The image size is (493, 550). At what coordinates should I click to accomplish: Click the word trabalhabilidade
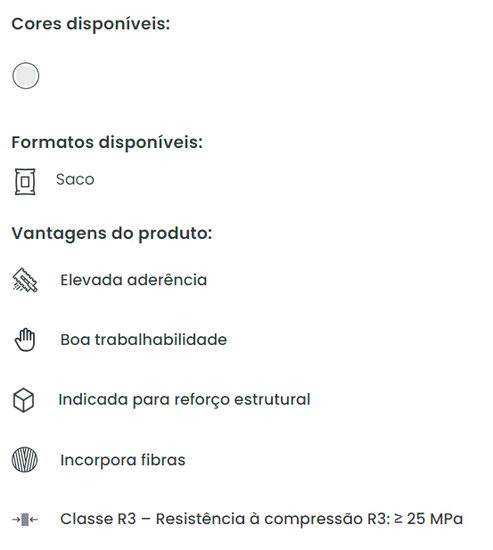(x=161, y=340)
